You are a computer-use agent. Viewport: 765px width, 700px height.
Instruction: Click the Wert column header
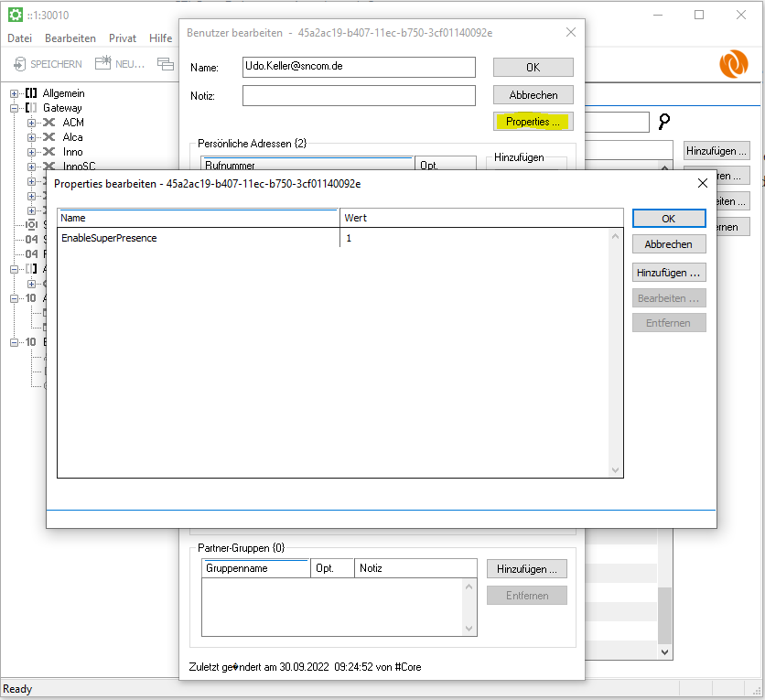click(476, 218)
